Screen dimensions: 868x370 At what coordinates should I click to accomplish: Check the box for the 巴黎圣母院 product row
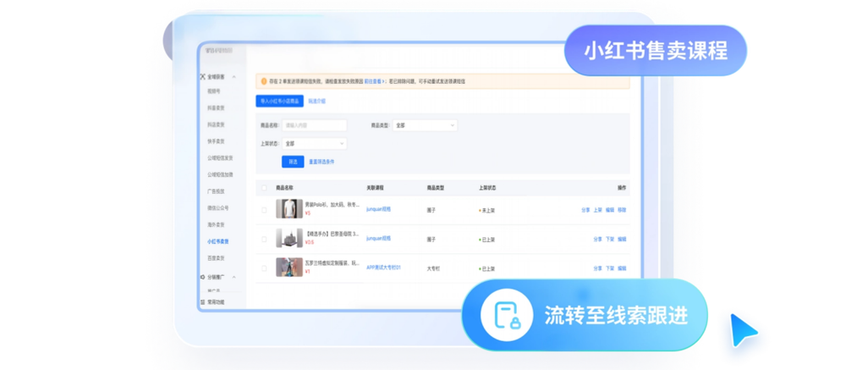[x=264, y=239]
